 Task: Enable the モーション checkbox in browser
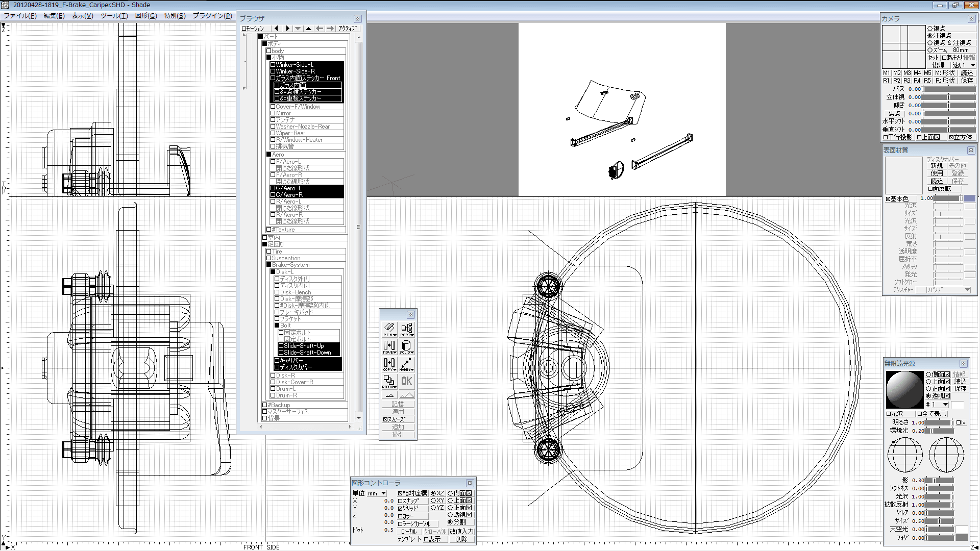(244, 29)
